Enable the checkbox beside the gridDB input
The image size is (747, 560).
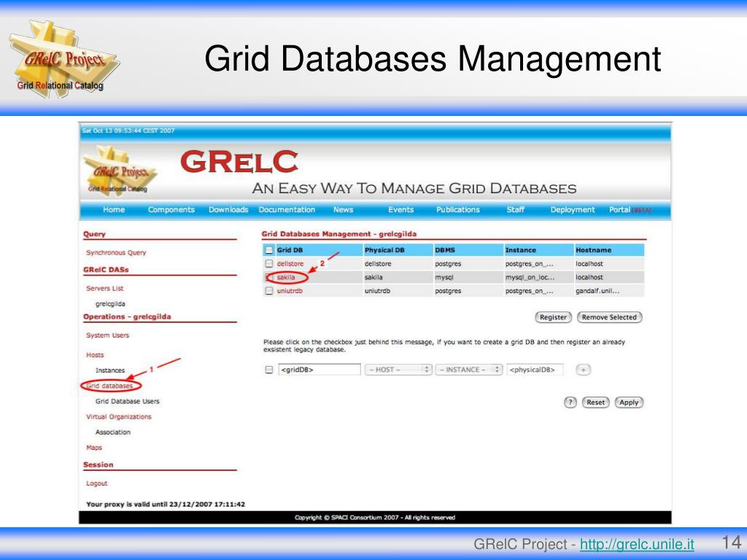pyautogui.click(x=269, y=370)
